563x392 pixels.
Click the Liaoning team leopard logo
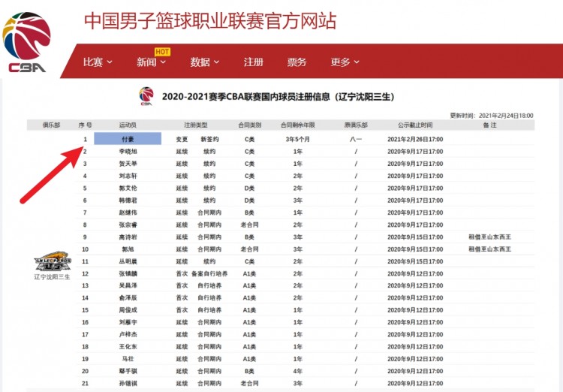click(x=52, y=262)
